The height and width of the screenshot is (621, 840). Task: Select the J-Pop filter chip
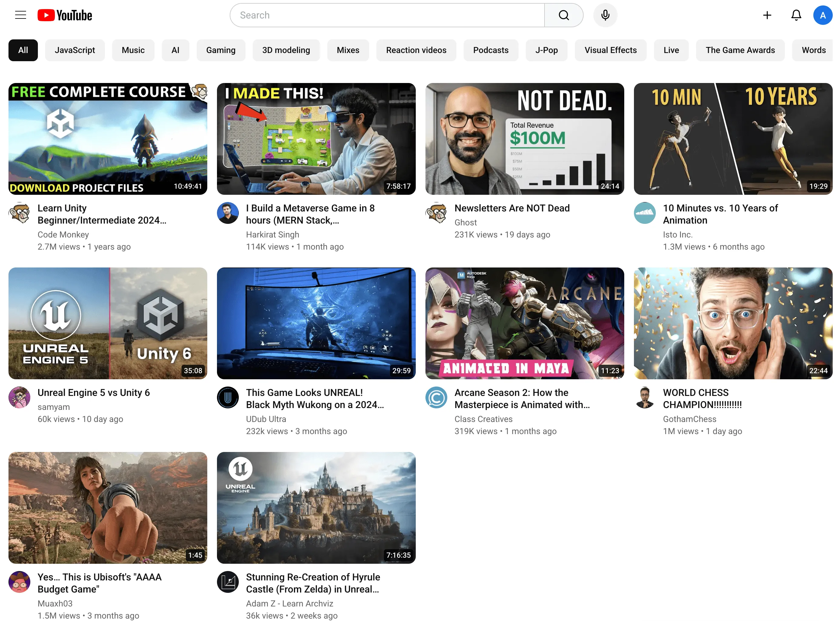pos(546,50)
